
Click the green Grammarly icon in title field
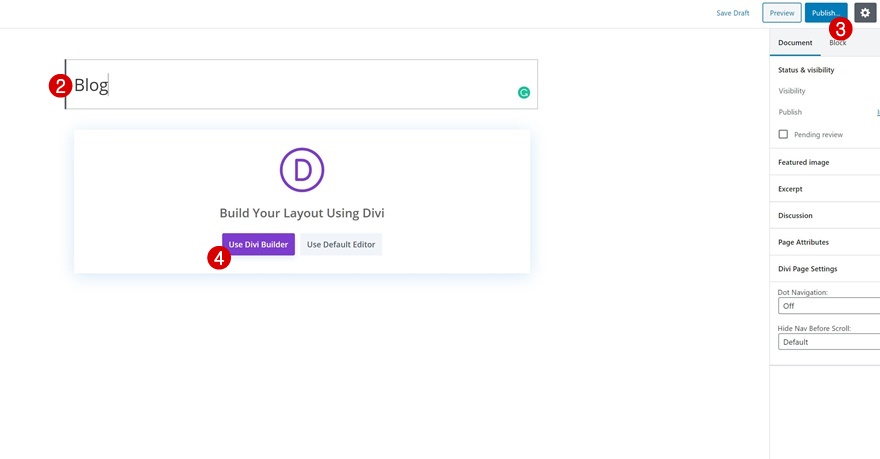pyautogui.click(x=524, y=93)
